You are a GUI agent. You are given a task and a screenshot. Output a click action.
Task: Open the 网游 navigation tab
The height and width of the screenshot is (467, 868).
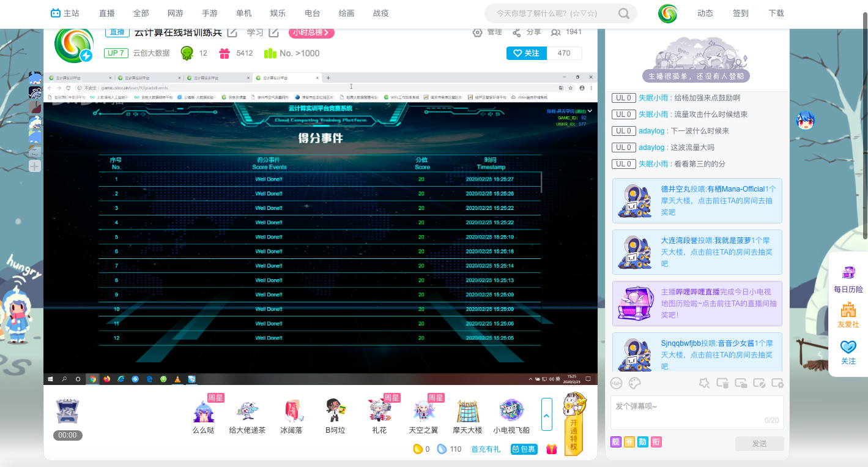pyautogui.click(x=175, y=13)
